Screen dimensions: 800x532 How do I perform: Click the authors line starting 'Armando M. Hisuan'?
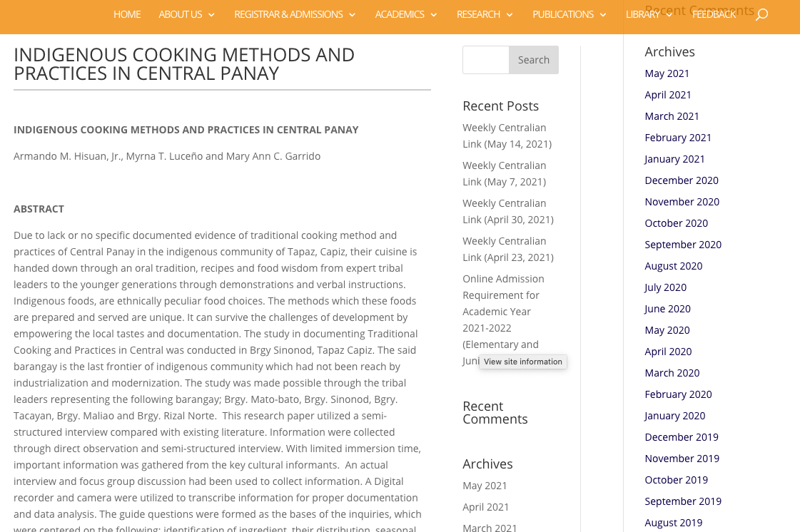tap(167, 157)
